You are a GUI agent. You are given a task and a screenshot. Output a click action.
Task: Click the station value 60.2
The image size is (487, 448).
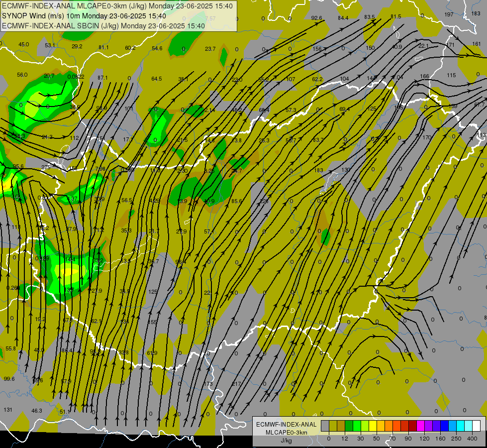(130, 48)
